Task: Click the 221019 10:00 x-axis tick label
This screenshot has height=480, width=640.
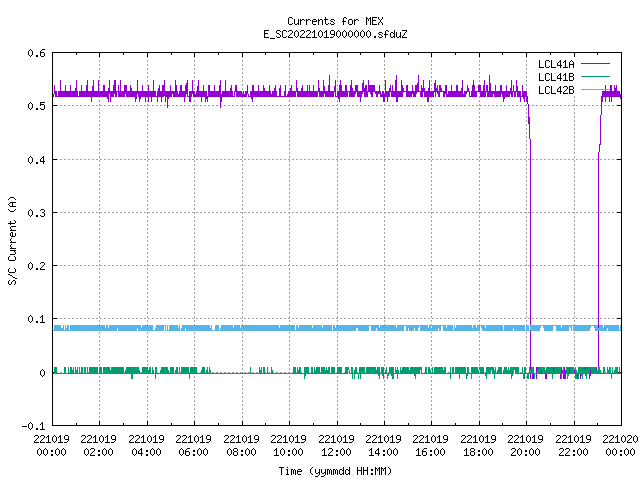Action: (x=289, y=445)
